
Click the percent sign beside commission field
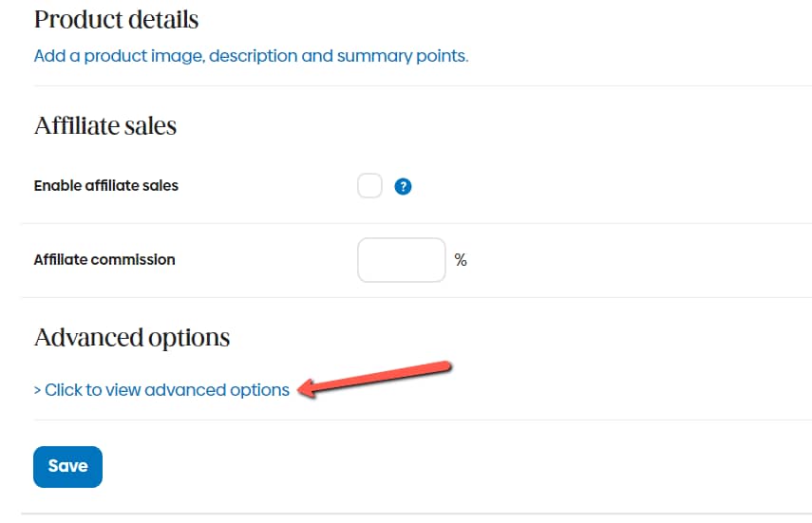point(461,260)
